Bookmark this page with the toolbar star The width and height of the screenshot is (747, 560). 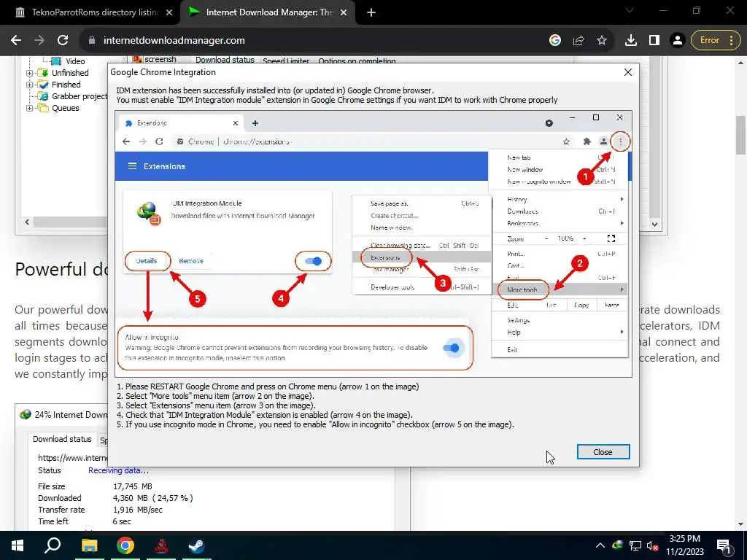point(602,41)
